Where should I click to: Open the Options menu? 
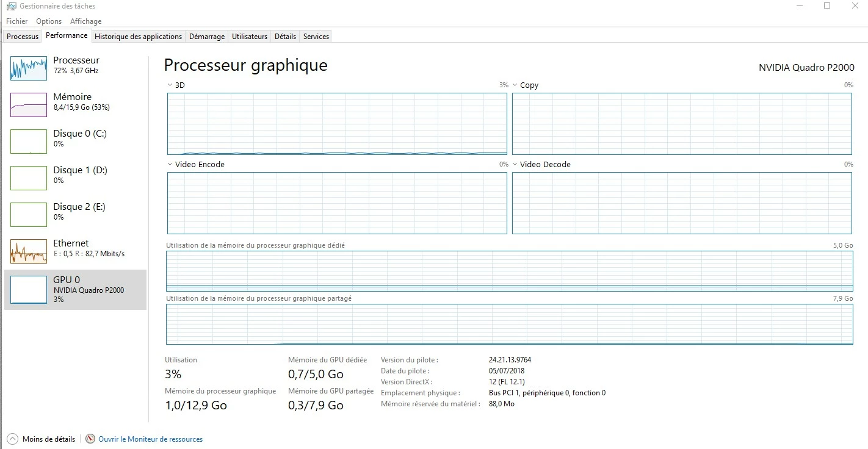[x=49, y=21]
